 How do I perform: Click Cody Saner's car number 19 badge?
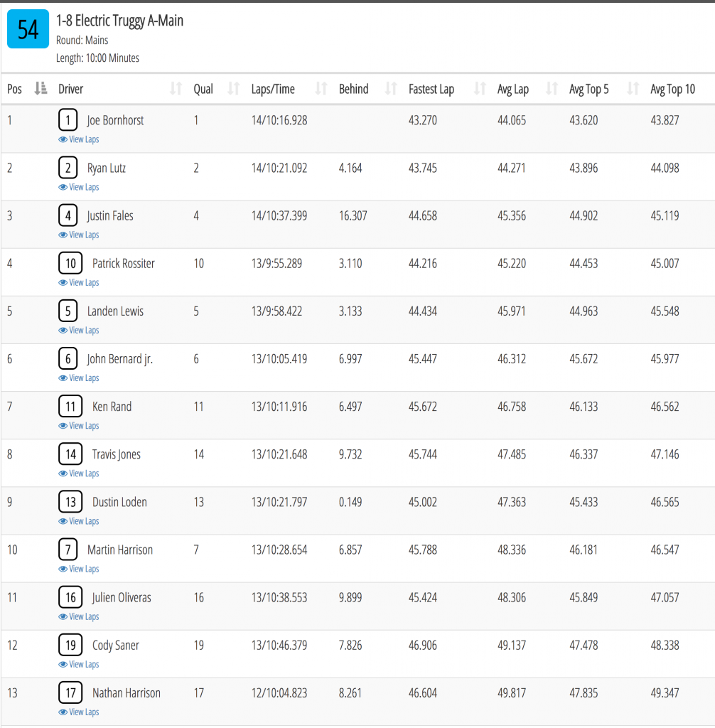click(x=70, y=646)
